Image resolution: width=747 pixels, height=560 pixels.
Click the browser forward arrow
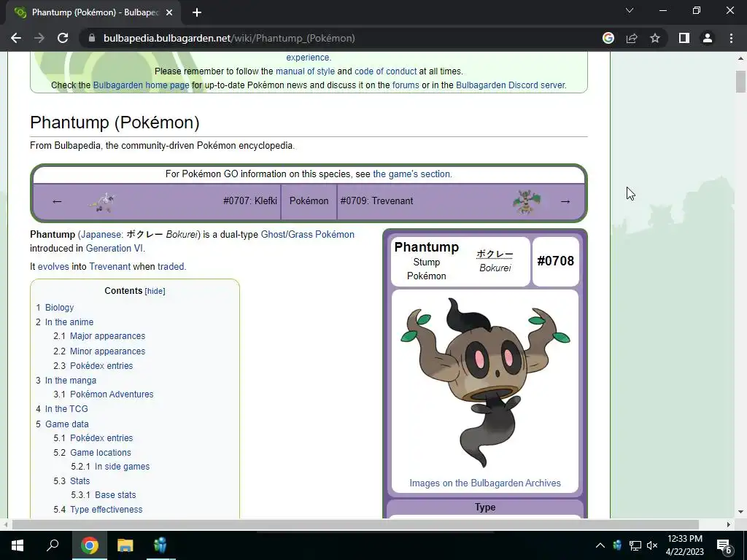[39, 38]
